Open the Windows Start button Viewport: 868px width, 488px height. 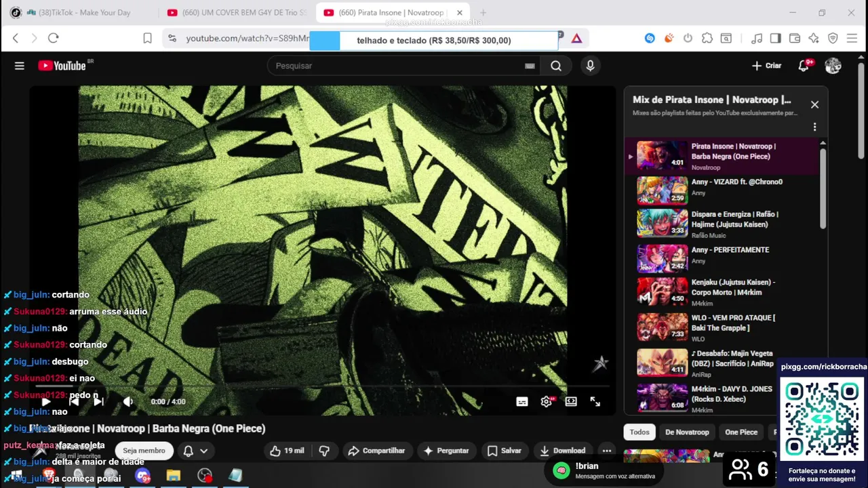pyautogui.click(x=16, y=476)
